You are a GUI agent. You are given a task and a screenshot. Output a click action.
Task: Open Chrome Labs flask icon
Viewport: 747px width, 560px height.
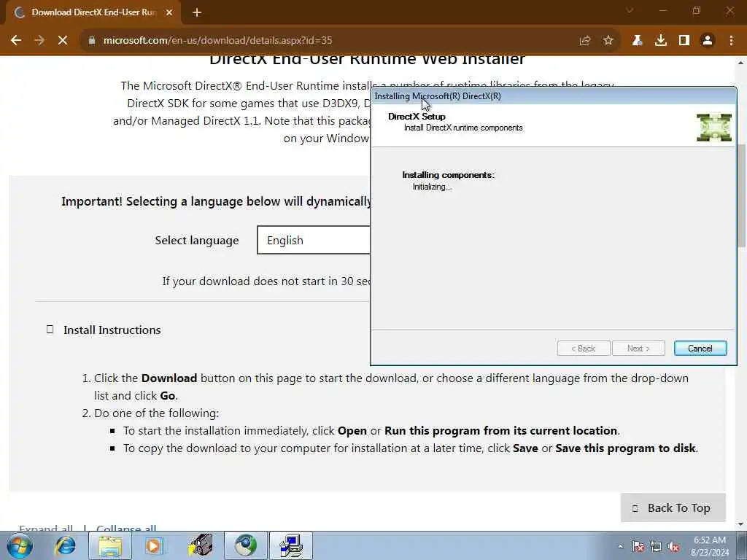638,41
